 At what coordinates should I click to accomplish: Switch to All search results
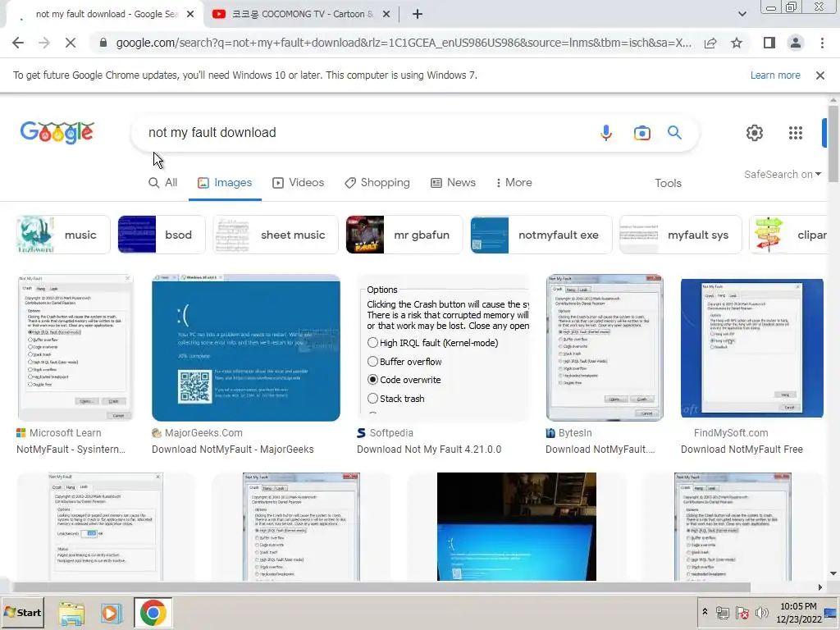tap(163, 183)
